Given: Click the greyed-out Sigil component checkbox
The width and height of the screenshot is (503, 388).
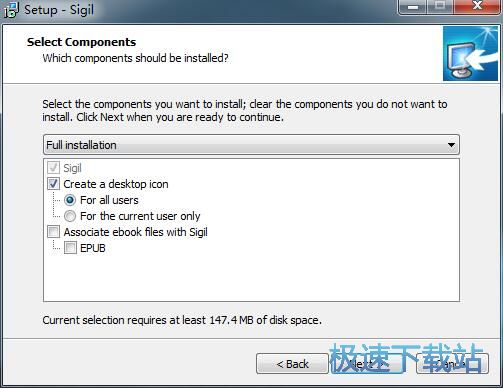Looking at the screenshot, I should (53, 168).
